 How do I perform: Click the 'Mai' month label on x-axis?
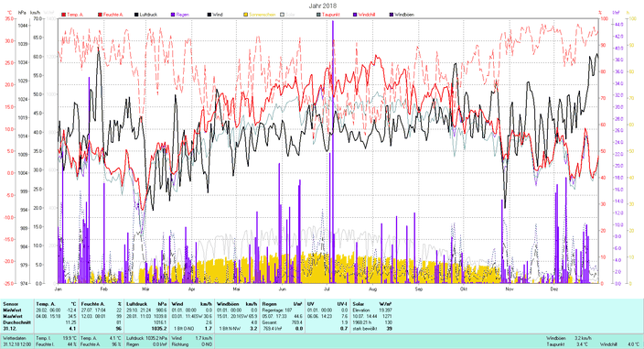click(236, 289)
